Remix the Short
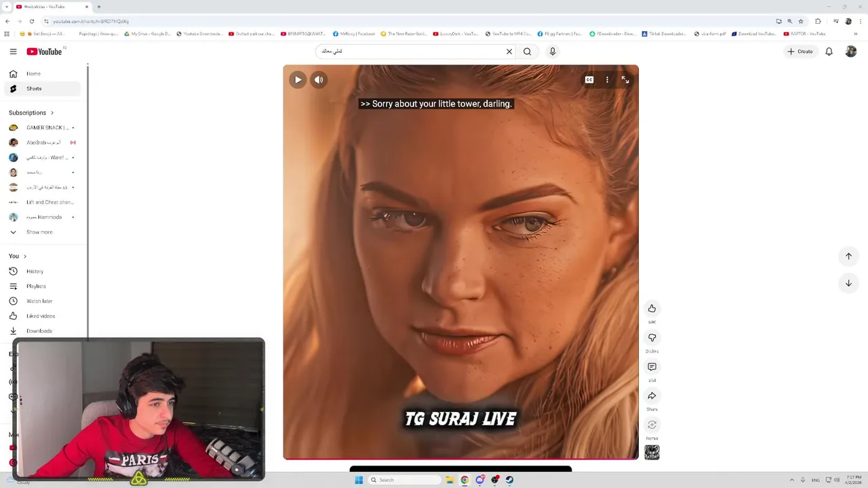 (652, 425)
